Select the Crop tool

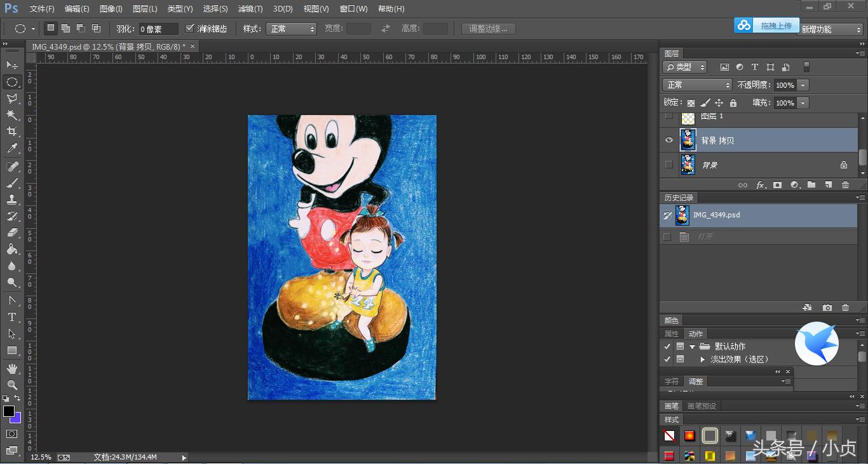coord(11,132)
